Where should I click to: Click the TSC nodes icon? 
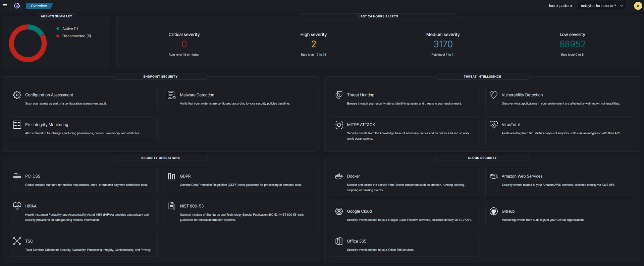click(x=17, y=241)
